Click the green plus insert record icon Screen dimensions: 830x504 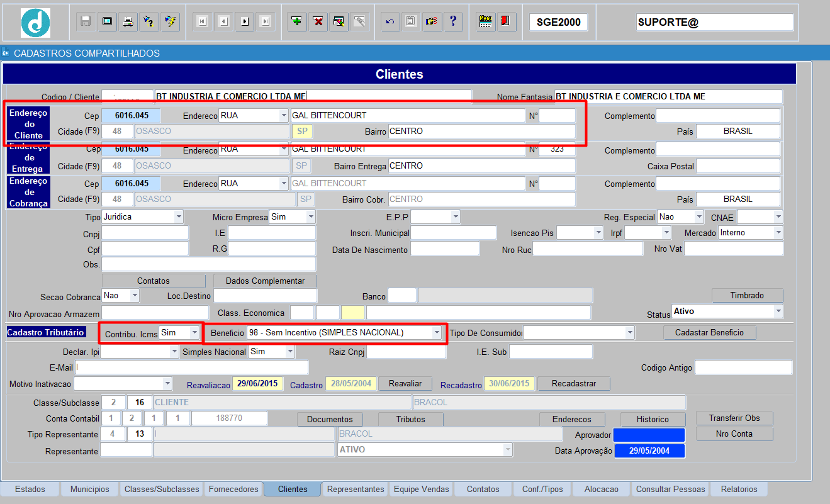coord(297,21)
